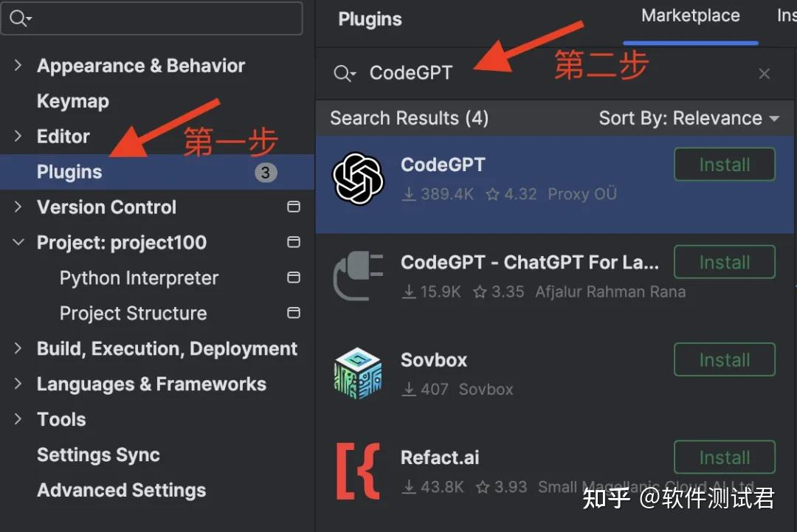Viewport: 797px width, 532px height.
Task: Install the Sovbox plugin
Action: pos(724,360)
